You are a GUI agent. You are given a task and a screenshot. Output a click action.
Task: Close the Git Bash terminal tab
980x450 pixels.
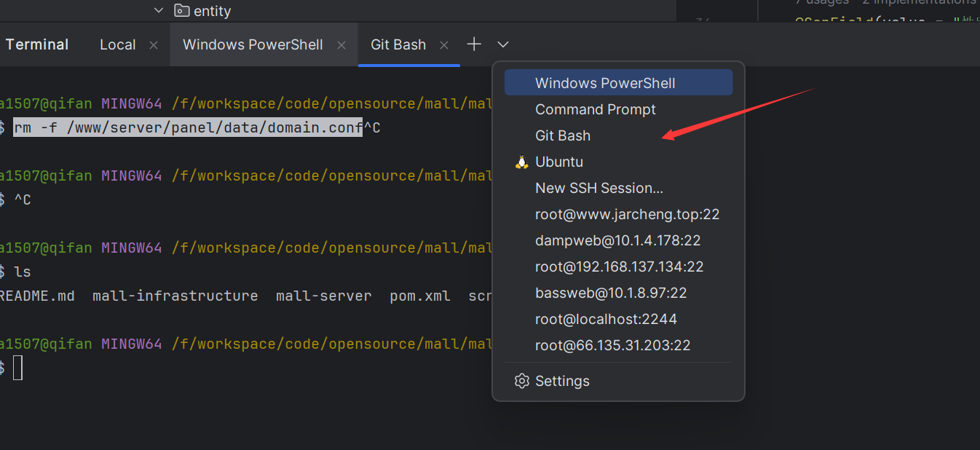click(x=444, y=44)
